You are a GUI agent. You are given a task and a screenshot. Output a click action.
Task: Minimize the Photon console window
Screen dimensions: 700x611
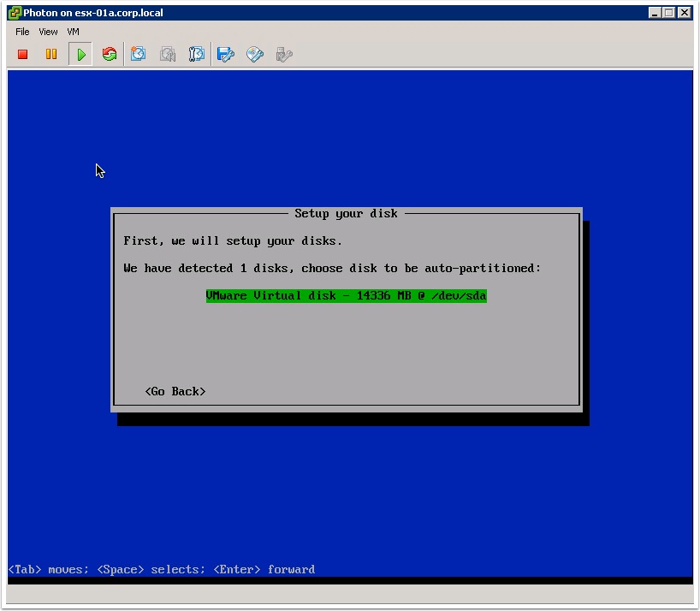coord(656,13)
